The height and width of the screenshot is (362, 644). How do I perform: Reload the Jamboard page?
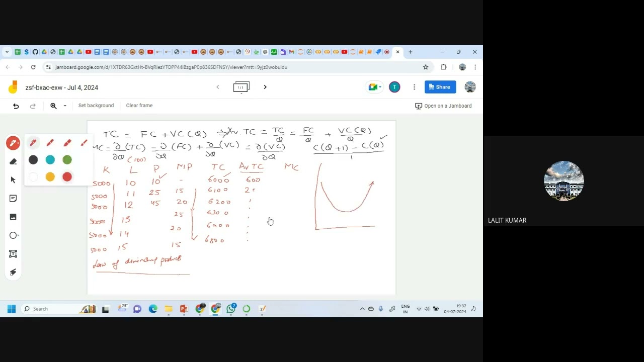33,67
